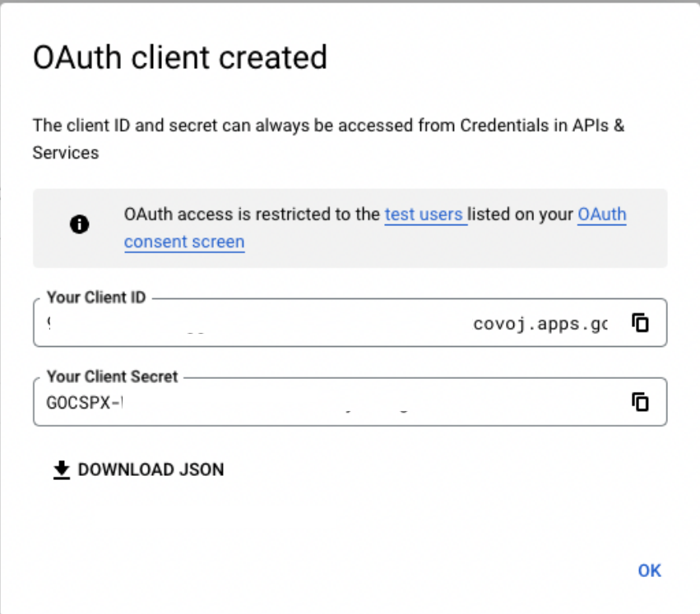Click the Your Client Secret label
Image resolution: width=700 pixels, height=614 pixels.
[112, 376]
